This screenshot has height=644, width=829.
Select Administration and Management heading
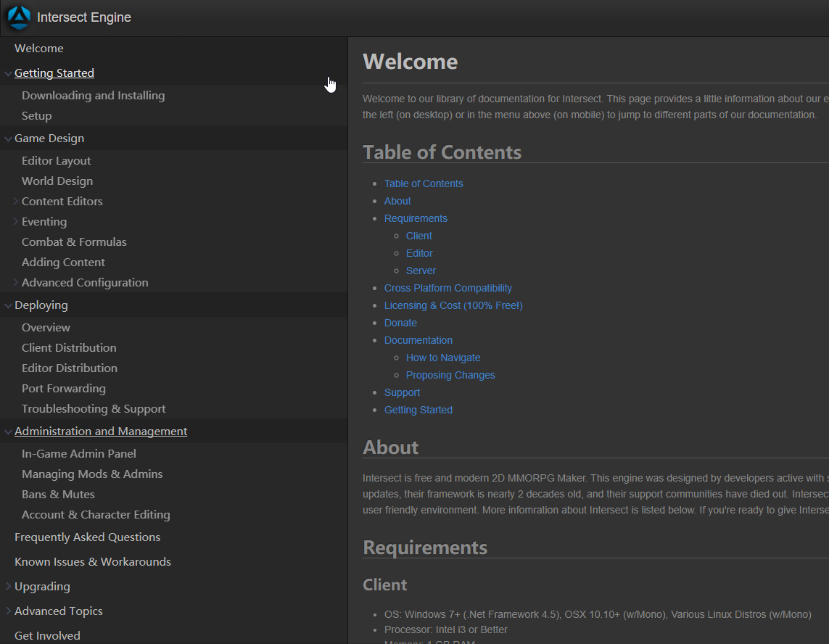pyautogui.click(x=101, y=432)
